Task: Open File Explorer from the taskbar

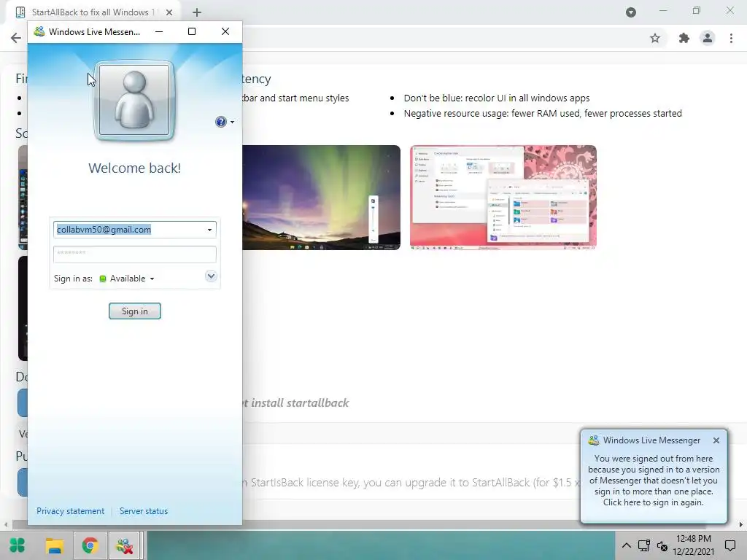Action: pos(54,545)
